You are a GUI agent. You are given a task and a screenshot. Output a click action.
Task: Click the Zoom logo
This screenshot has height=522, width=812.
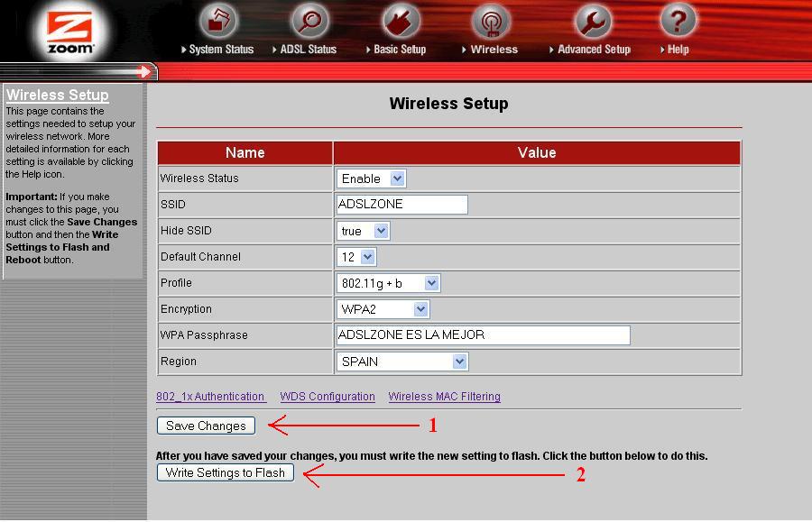point(70,32)
